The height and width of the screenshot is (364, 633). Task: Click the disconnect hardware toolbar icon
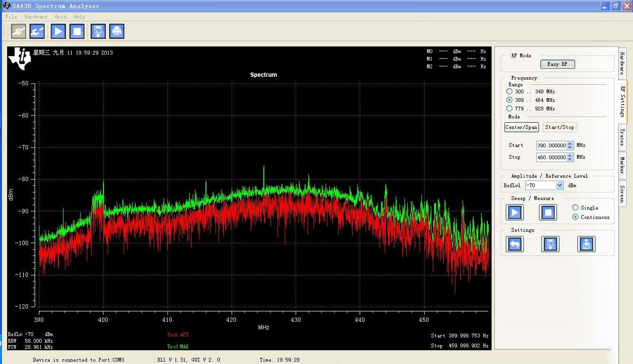37,31
